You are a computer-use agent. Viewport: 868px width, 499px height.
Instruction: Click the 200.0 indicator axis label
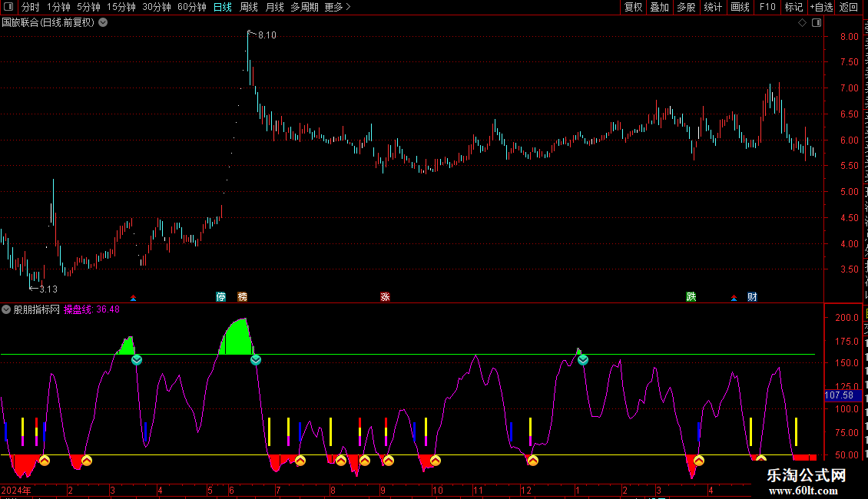pos(847,318)
